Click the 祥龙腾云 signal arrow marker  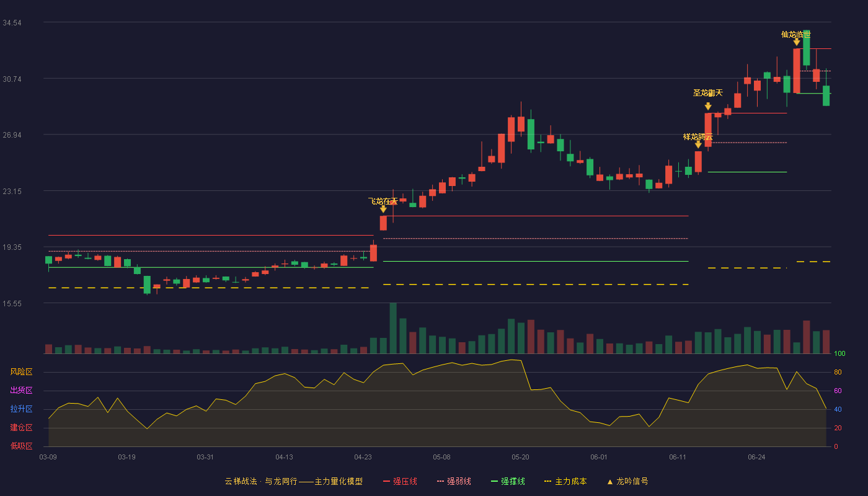click(x=698, y=145)
